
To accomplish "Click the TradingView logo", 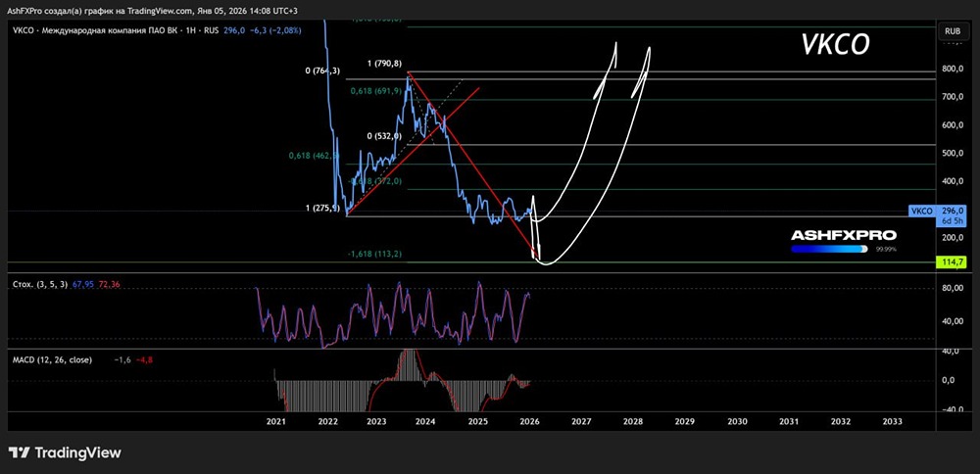I will [x=65, y=452].
